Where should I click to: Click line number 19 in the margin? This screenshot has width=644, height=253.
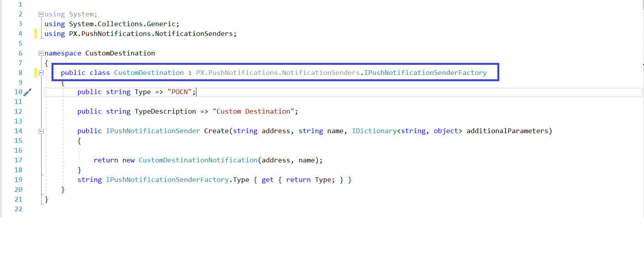[18, 180]
